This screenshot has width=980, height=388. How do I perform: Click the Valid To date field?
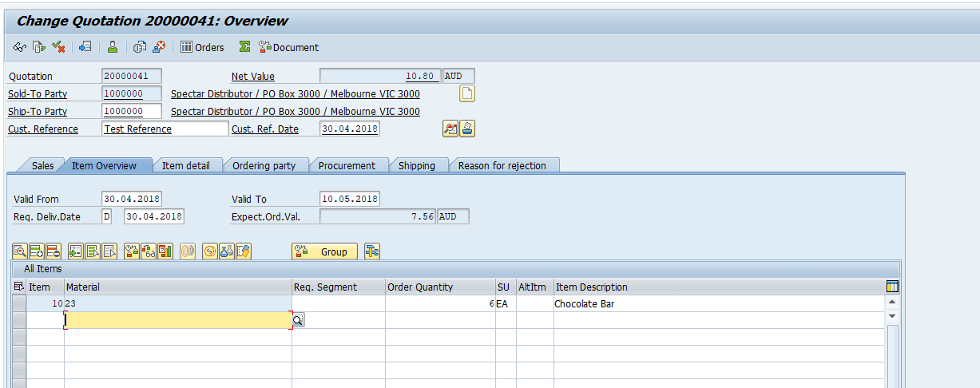(x=350, y=199)
